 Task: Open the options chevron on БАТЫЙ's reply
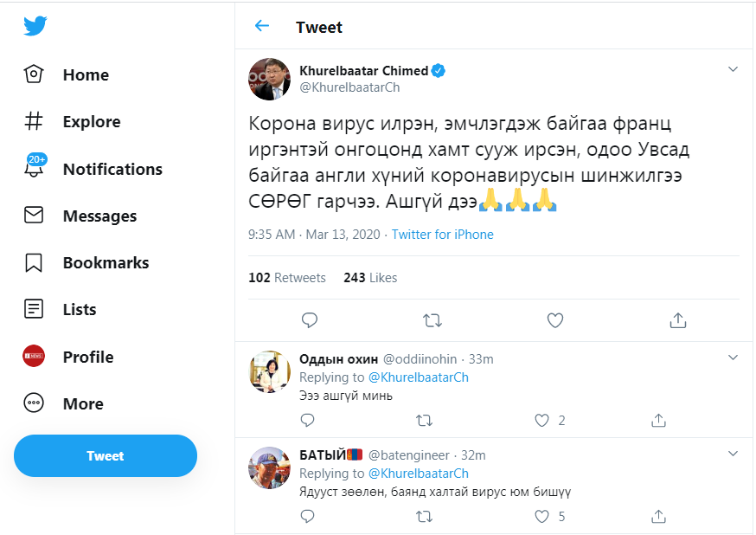coord(733,453)
